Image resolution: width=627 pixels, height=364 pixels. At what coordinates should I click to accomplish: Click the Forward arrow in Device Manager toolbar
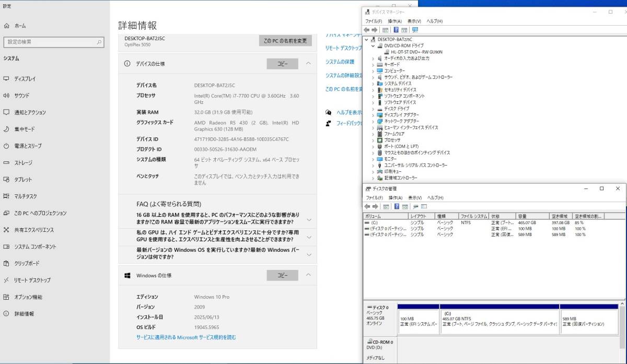pos(375,30)
